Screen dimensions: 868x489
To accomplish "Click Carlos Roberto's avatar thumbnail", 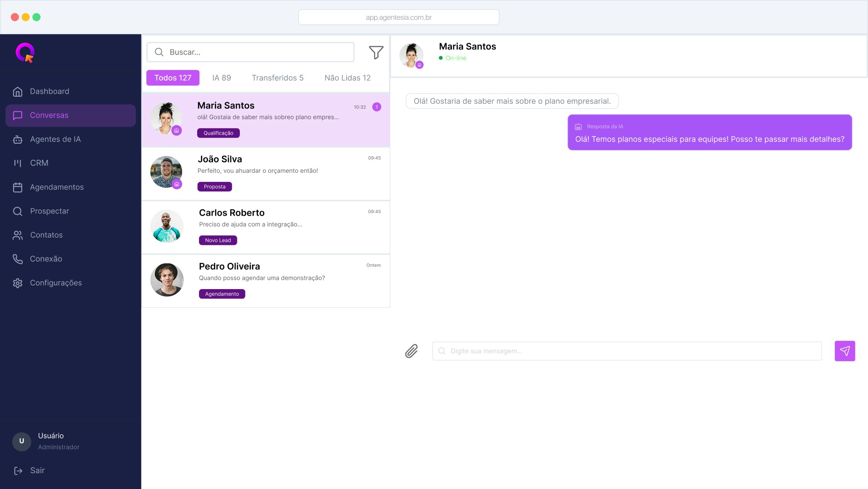I will [x=167, y=226].
